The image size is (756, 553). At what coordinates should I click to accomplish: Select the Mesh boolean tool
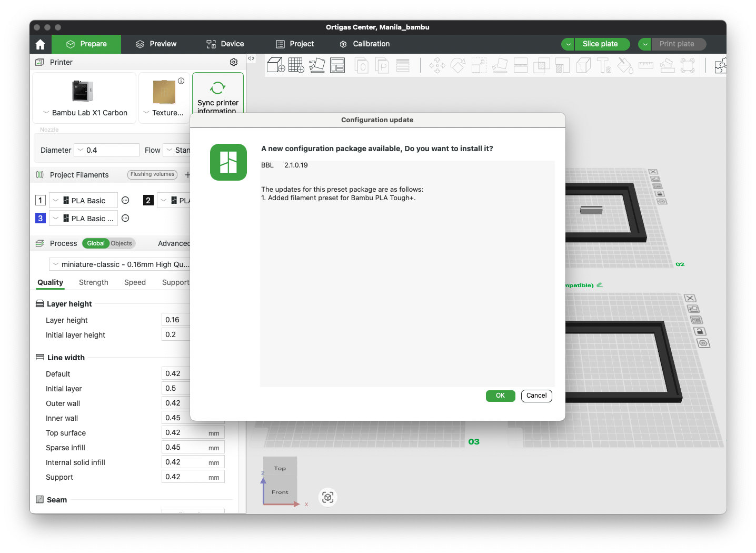[x=542, y=65]
